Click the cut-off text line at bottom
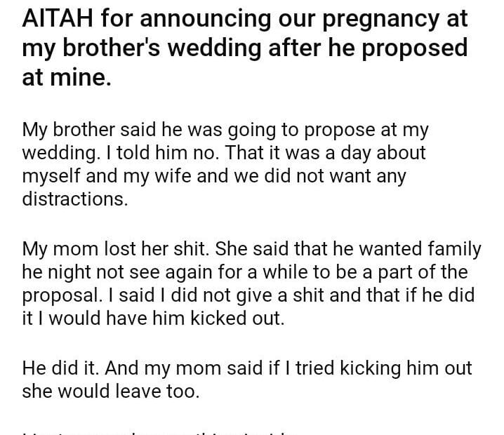Viewport: 504px width, 435px height. (x=154, y=431)
